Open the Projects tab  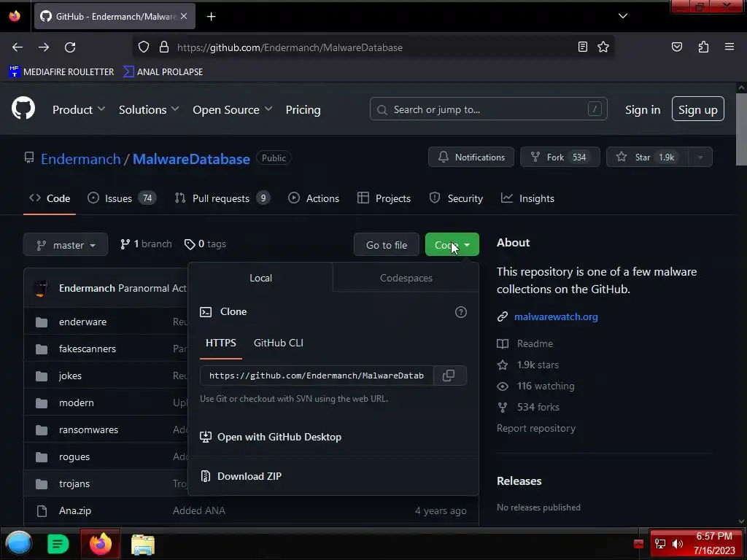coord(384,198)
